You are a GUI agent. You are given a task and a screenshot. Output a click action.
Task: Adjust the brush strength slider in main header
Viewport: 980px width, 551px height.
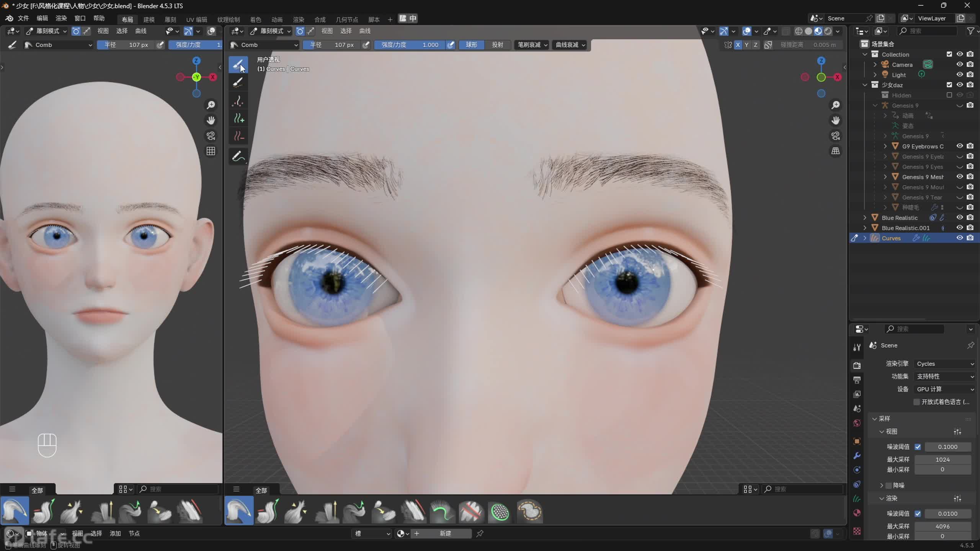tap(410, 45)
